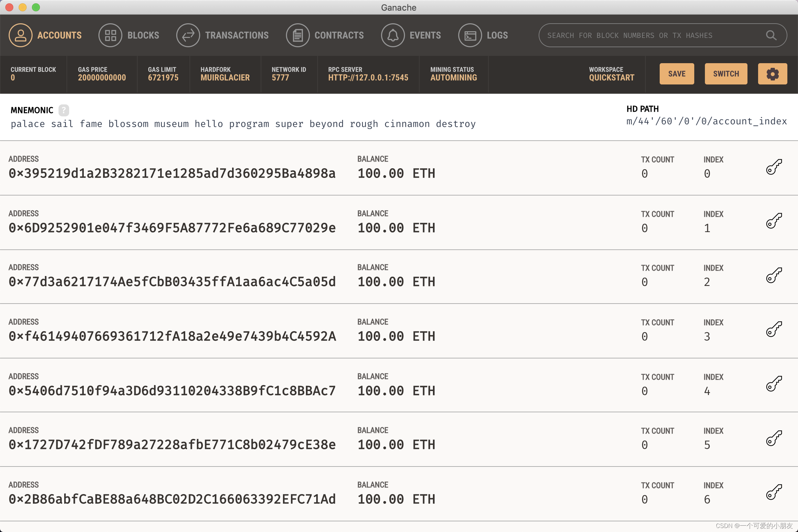Click the Switch workspace button
This screenshot has height=532, width=798.
pos(726,73)
